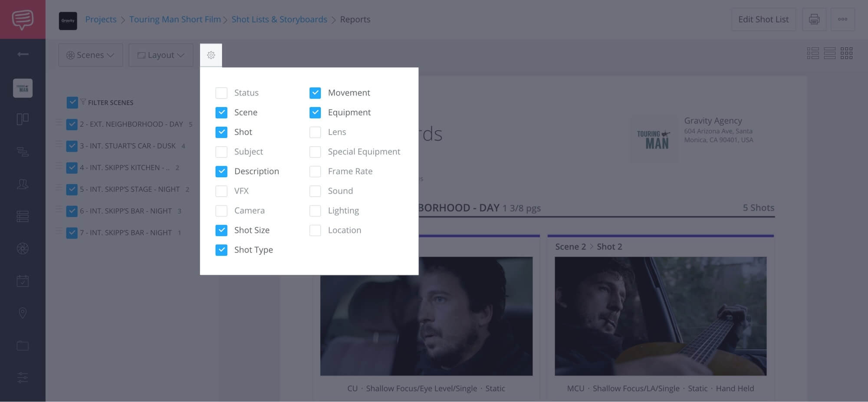The image size is (868, 402).
Task: Open the print icon near Edit Shot List
Action: 814,19
